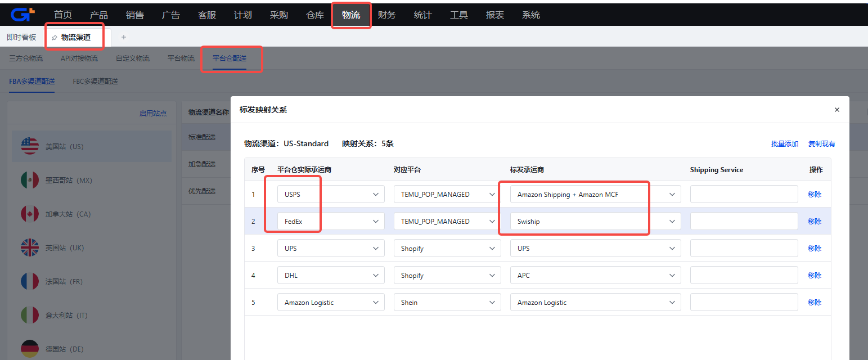Image resolution: width=868 pixels, height=360 pixels.
Task: Open the UPS 标发承运商 dropdown in row 3
Action: pyautogui.click(x=596, y=248)
